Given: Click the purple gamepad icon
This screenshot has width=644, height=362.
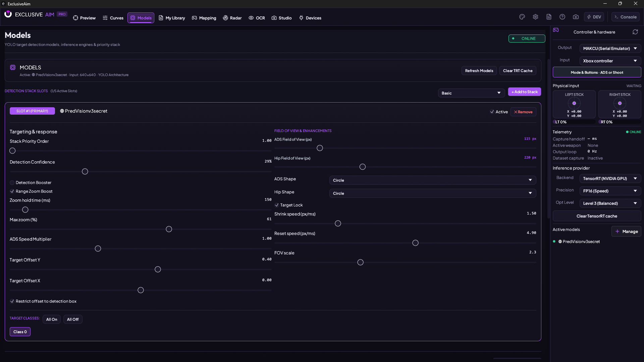Looking at the screenshot, I should pos(556,30).
